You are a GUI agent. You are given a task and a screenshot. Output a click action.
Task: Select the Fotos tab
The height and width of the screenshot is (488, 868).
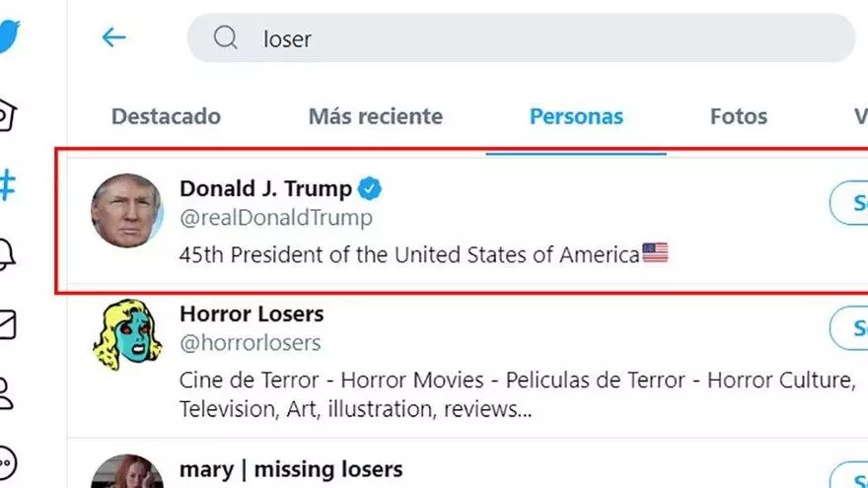pos(738,116)
